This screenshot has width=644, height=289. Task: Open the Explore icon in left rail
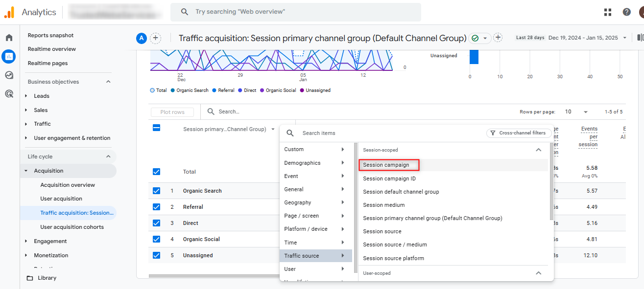click(9, 75)
